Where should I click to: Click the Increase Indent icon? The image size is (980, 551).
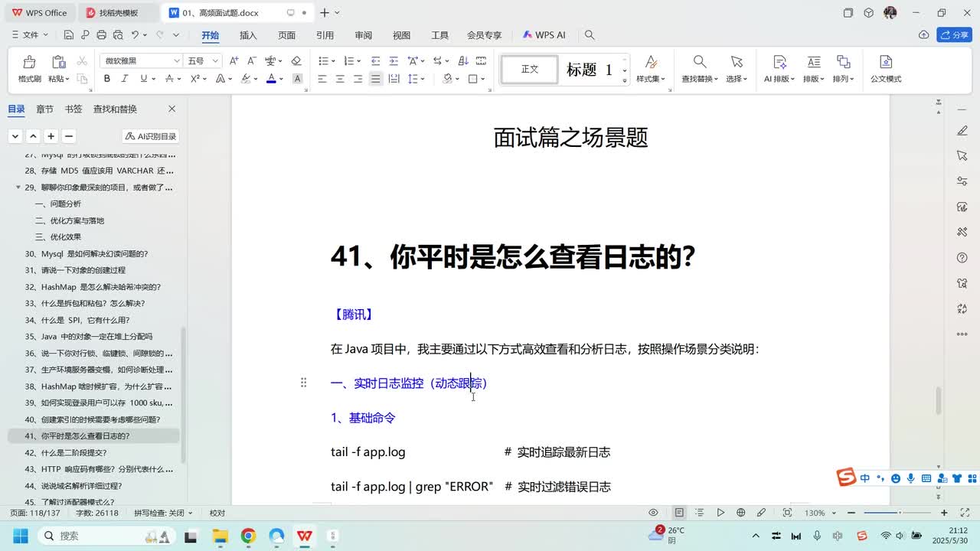click(394, 60)
